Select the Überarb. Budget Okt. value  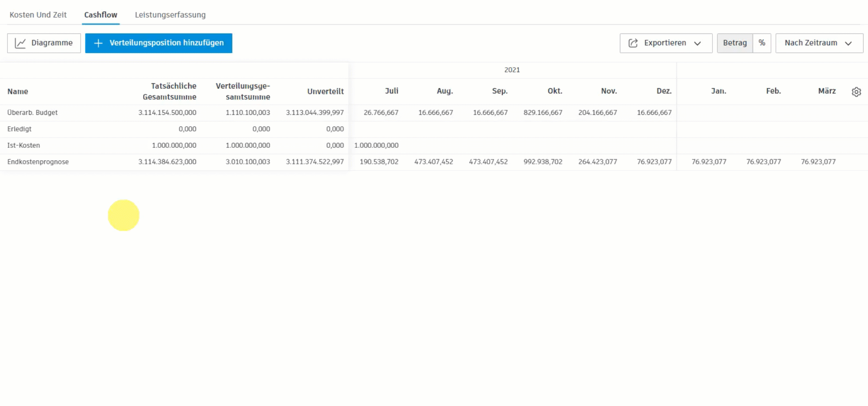point(542,113)
